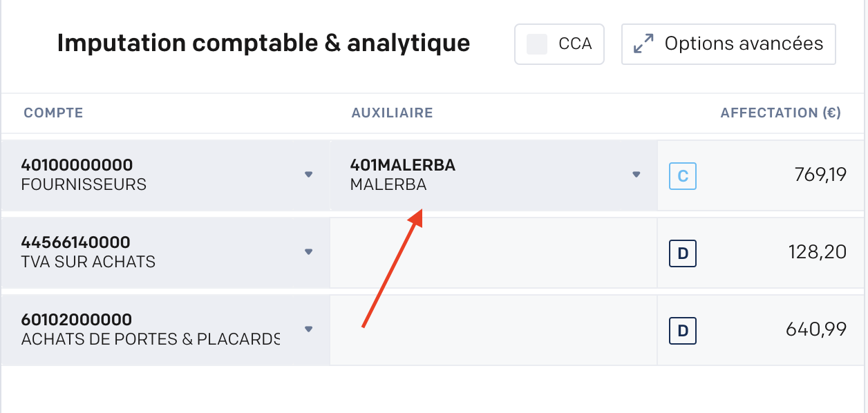Image resolution: width=868 pixels, height=413 pixels.
Task: Click the empty auxiliaire cell for TVA SUR ACHATS
Action: click(493, 253)
